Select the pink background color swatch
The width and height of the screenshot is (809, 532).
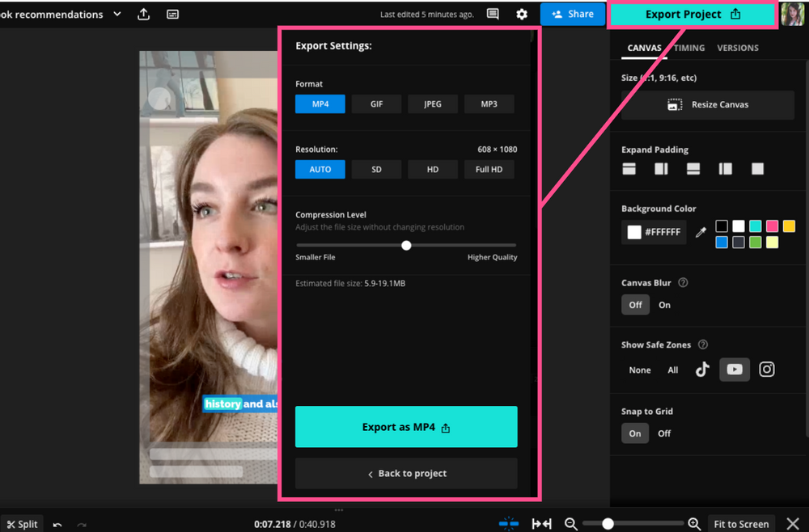(770, 226)
